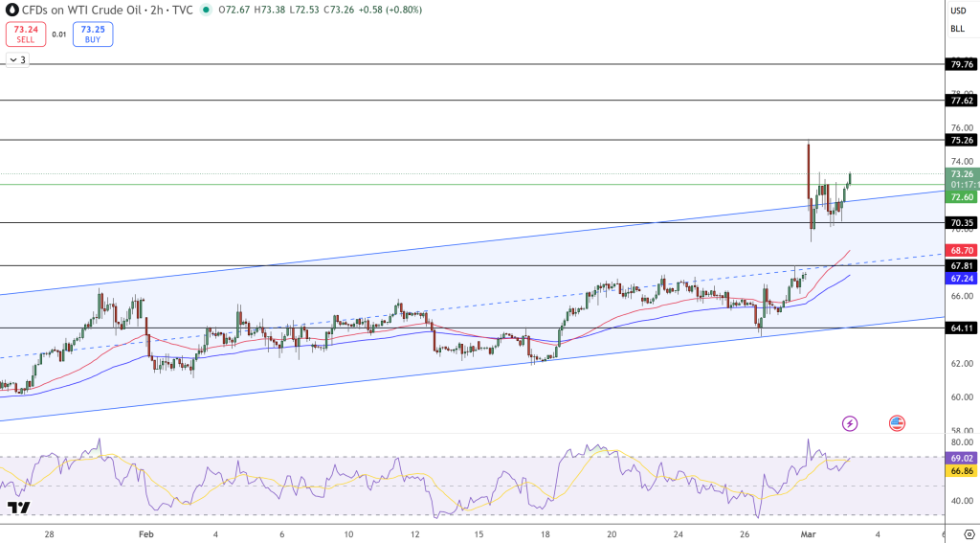Open the USD currency selector
Image resolution: width=980 pixels, height=543 pixels.
pos(957,11)
